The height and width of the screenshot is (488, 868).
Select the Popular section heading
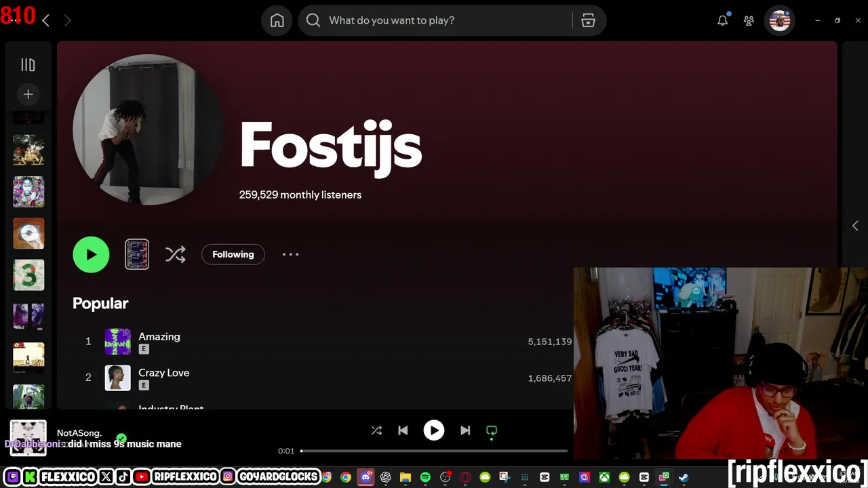click(100, 304)
